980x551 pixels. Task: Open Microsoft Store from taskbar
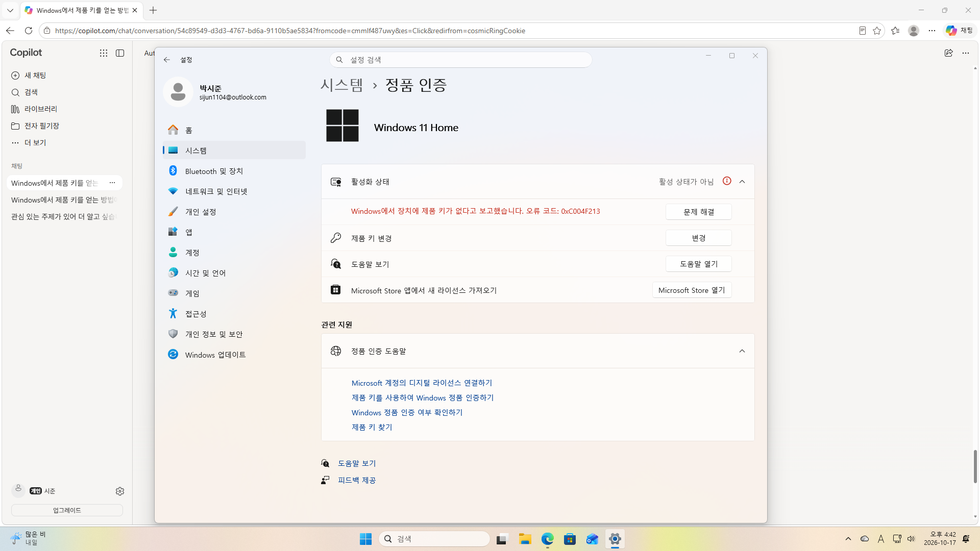570,539
